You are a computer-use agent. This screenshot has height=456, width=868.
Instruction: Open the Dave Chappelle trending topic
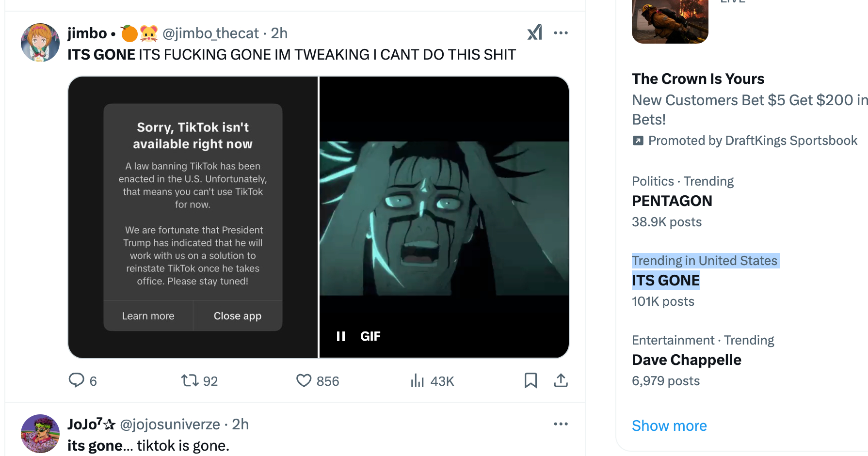(x=686, y=360)
